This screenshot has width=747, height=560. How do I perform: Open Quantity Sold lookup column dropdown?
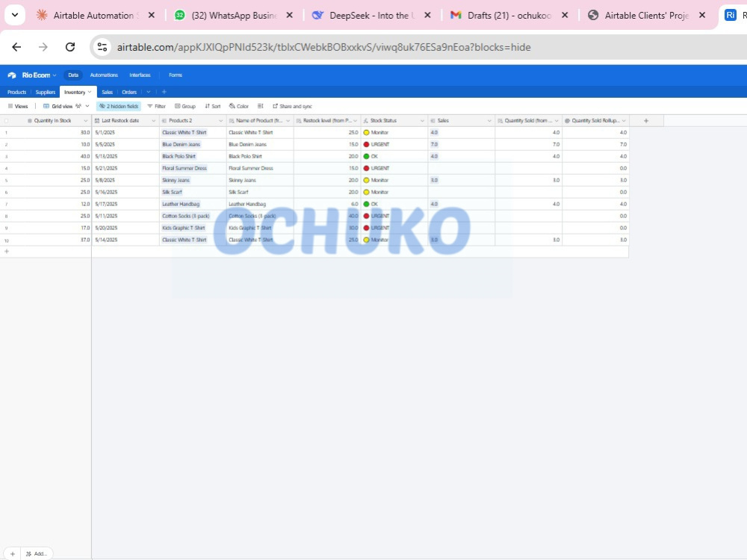click(557, 121)
